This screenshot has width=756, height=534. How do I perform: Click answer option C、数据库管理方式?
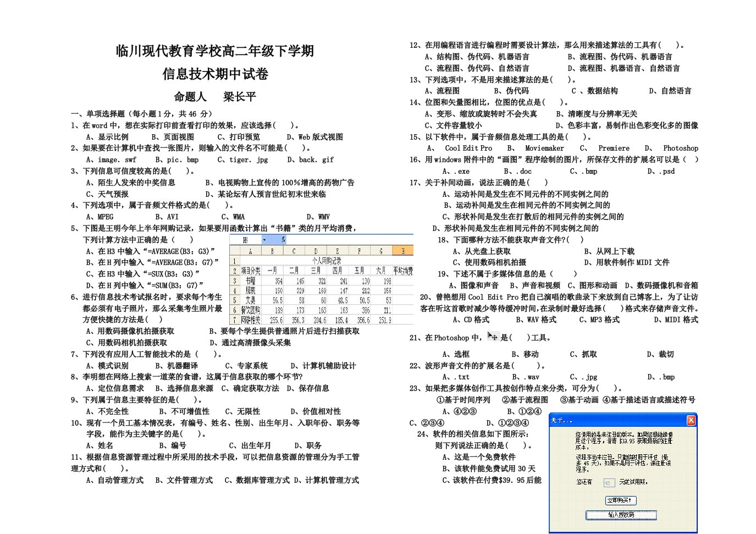[257, 480]
